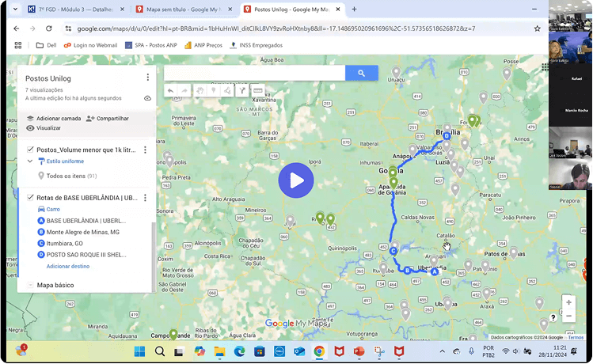Image resolution: width=593 pixels, height=364 pixels.
Task: Open a new browser tab
Action: point(354,9)
